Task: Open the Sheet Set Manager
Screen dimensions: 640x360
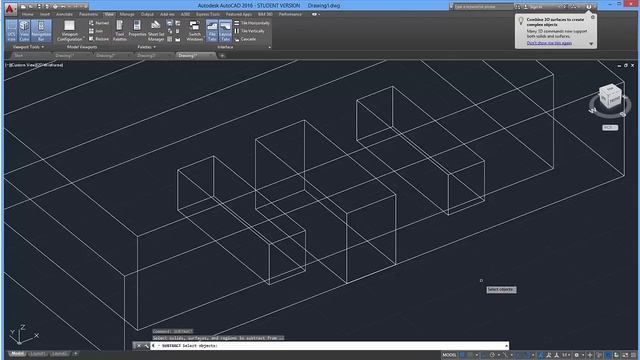Action: point(156,31)
